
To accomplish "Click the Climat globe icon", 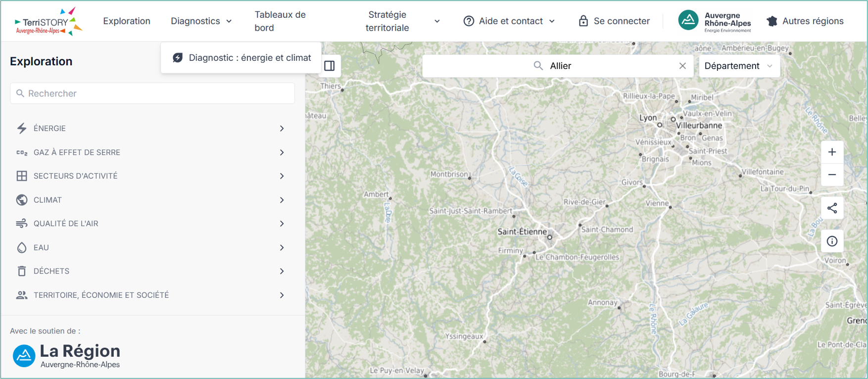I will (21, 200).
